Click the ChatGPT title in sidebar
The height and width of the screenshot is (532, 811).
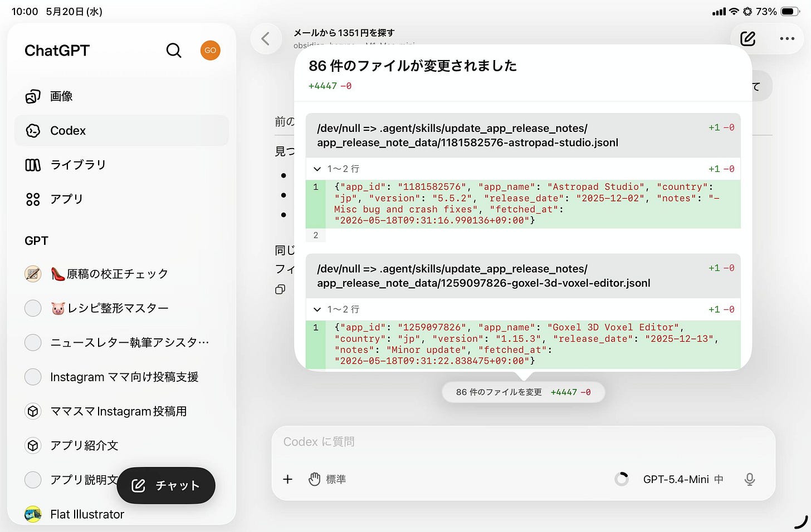click(x=57, y=51)
